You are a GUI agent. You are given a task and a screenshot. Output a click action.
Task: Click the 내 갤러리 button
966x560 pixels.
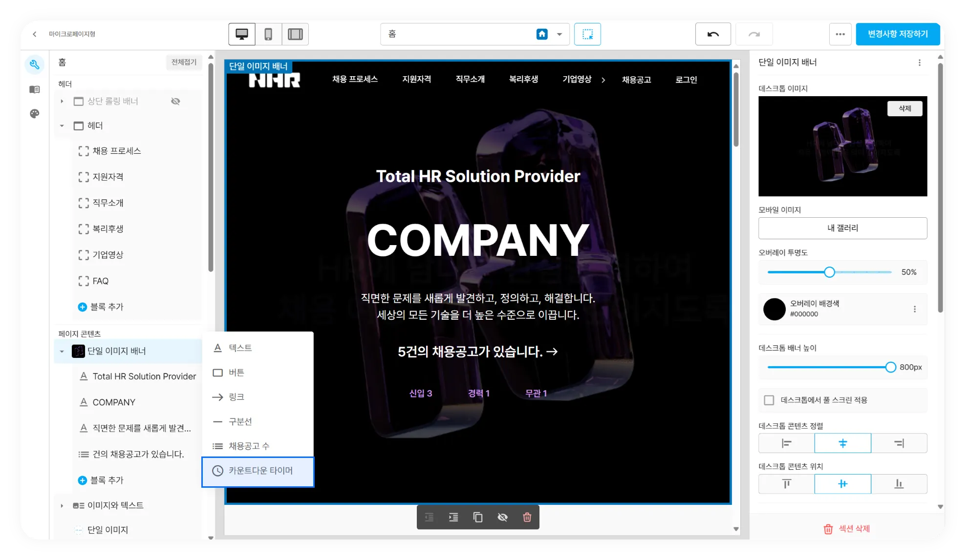(842, 228)
